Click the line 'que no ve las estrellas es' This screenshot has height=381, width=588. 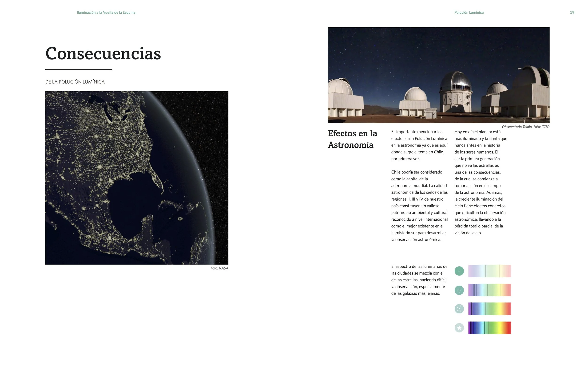[x=477, y=166]
